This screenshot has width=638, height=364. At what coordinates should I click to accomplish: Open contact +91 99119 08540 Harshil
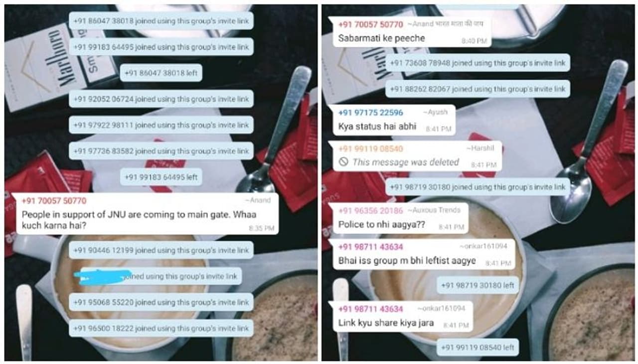tap(370, 149)
